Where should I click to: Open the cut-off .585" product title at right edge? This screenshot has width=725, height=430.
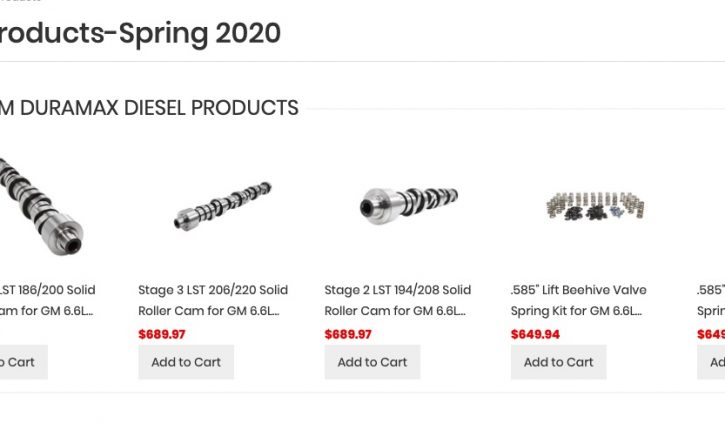click(711, 300)
